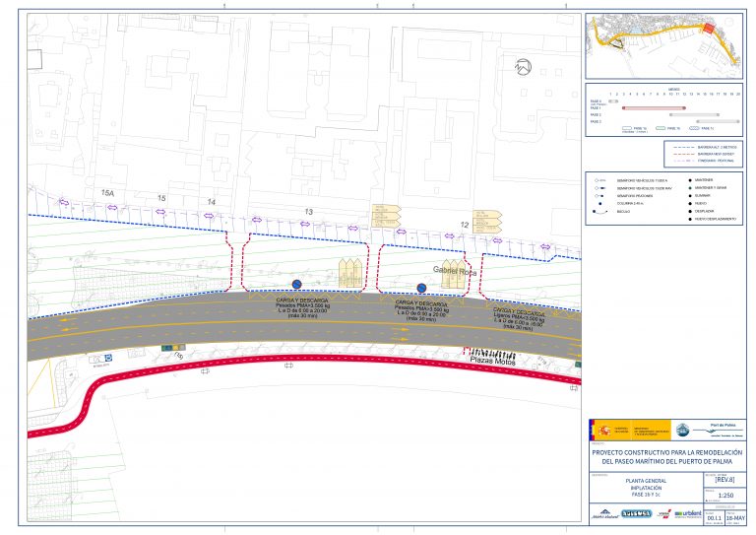This screenshot has width=756, height=535.
Task: Click Semáforo Vehículos first legend entry text
Action: pyautogui.click(x=642, y=180)
